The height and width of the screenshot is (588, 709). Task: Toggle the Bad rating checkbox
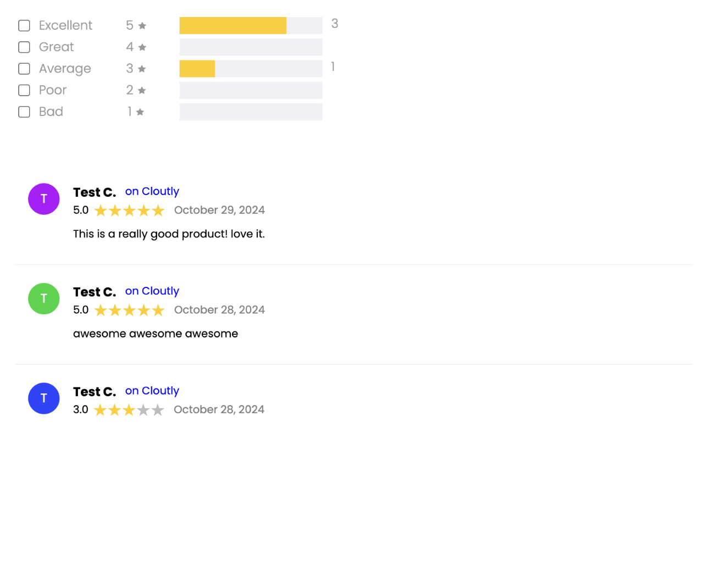pyautogui.click(x=24, y=112)
